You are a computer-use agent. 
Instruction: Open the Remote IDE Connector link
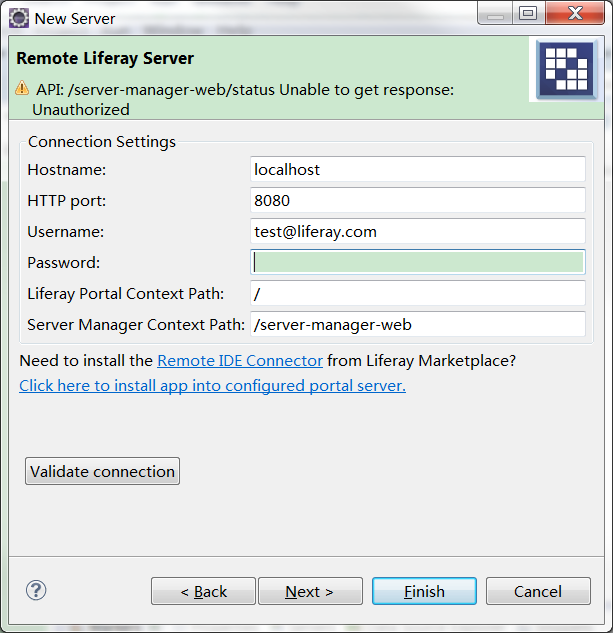240,360
